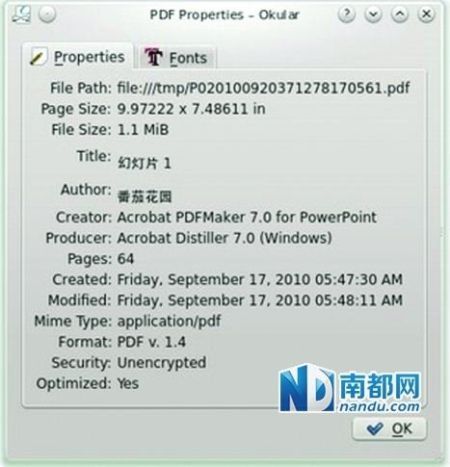Viewport: 450px width, 467px height.
Task: Switch to the Fonts tab
Action: pyautogui.click(x=175, y=57)
